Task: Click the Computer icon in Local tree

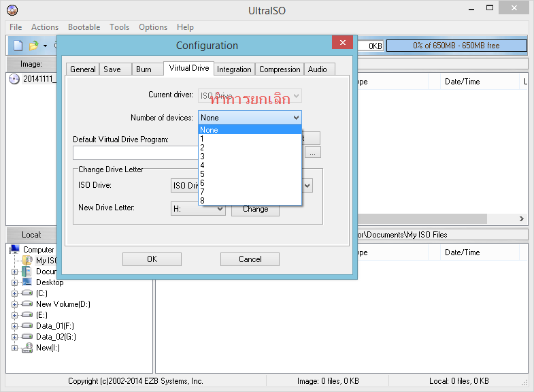Action: (15, 249)
